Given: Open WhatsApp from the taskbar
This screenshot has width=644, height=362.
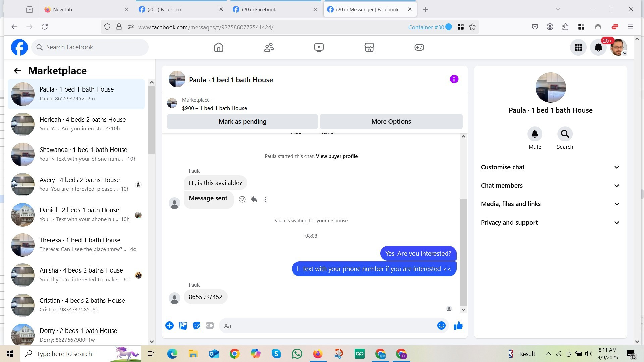Looking at the screenshot, I should tap(297, 354).
